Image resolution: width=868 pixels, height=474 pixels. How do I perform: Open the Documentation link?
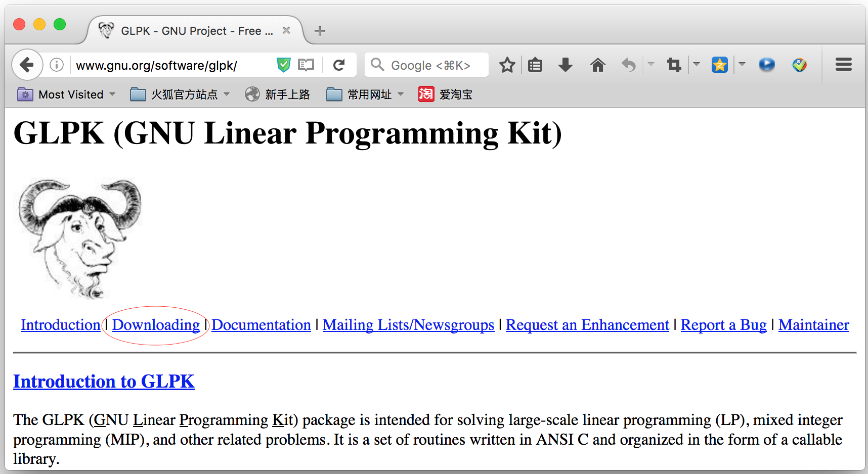(x=261, y=325)
